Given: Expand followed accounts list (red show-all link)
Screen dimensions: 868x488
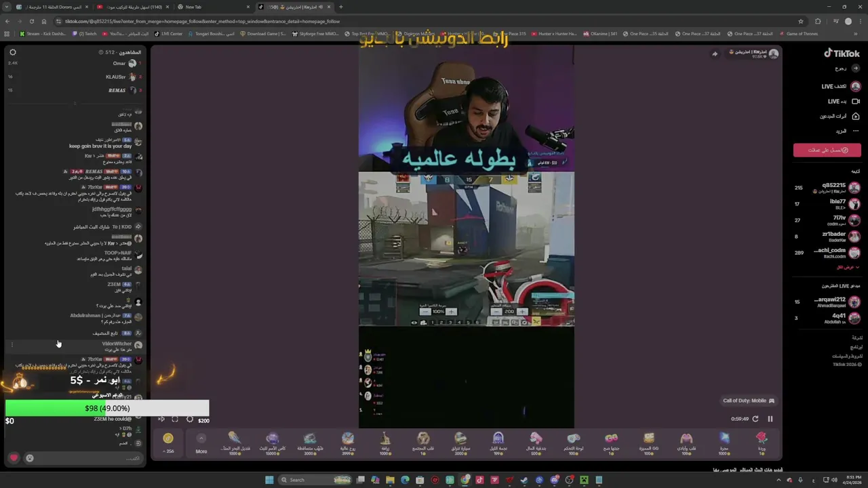Looking at the screenshot, I should [x=848, y=267].
